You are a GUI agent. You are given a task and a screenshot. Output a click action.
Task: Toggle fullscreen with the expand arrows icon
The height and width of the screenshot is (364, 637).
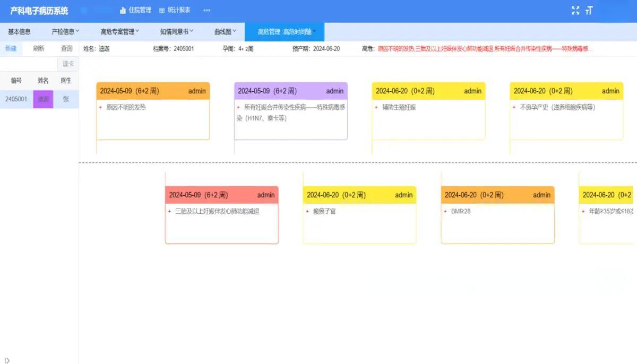coord(575,11)
